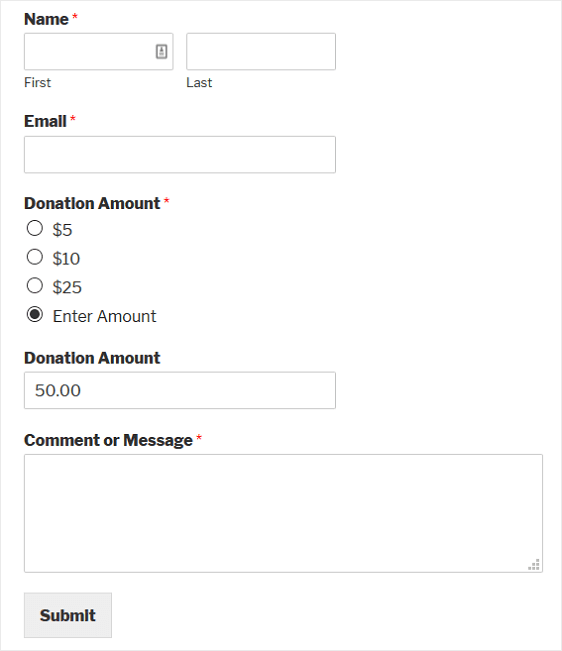Submit the donation form

point(68,615)
